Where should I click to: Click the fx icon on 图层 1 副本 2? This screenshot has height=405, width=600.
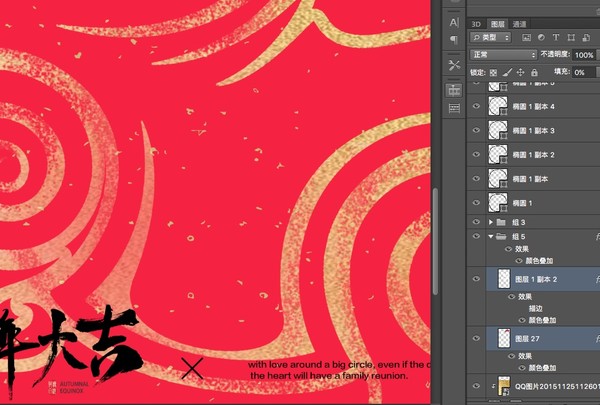click(597, 279)
